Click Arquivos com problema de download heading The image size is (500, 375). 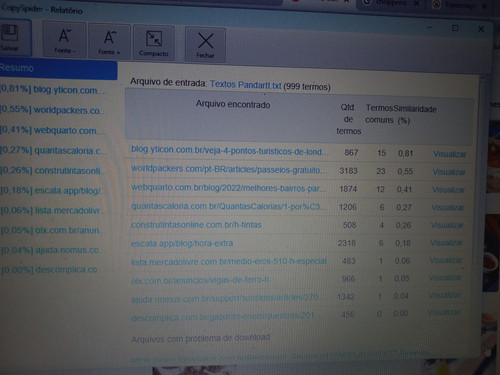point(201,338)
